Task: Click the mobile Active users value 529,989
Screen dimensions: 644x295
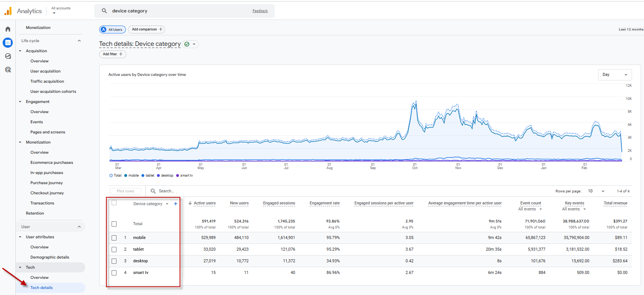Action: 209,238
